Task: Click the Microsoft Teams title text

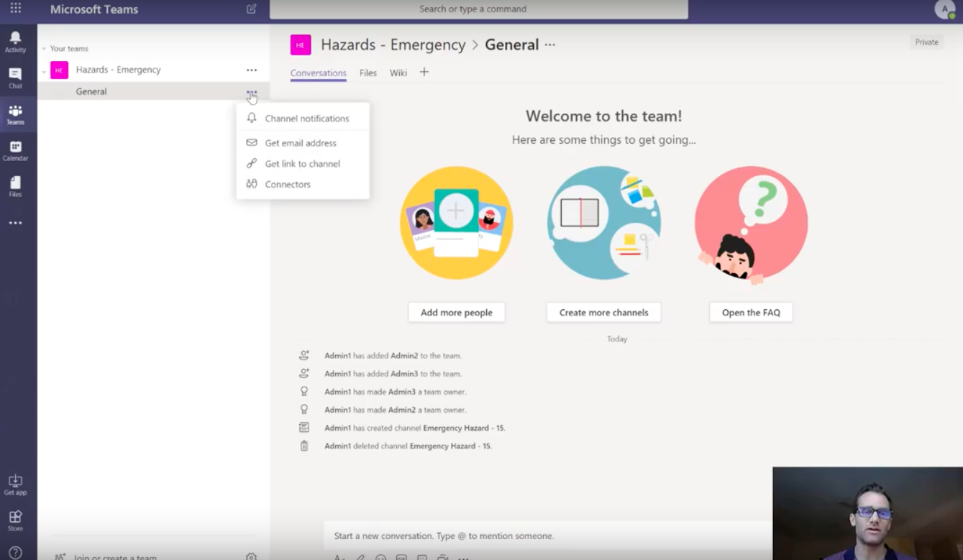Action: pyautogui.click(x=94, y=9)
